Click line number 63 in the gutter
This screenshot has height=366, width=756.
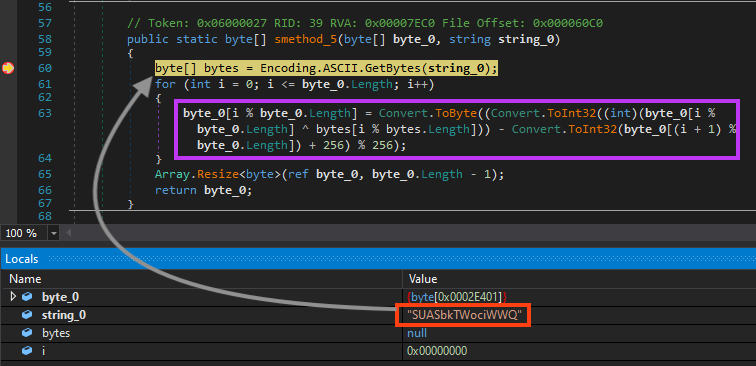pos(44,113)
